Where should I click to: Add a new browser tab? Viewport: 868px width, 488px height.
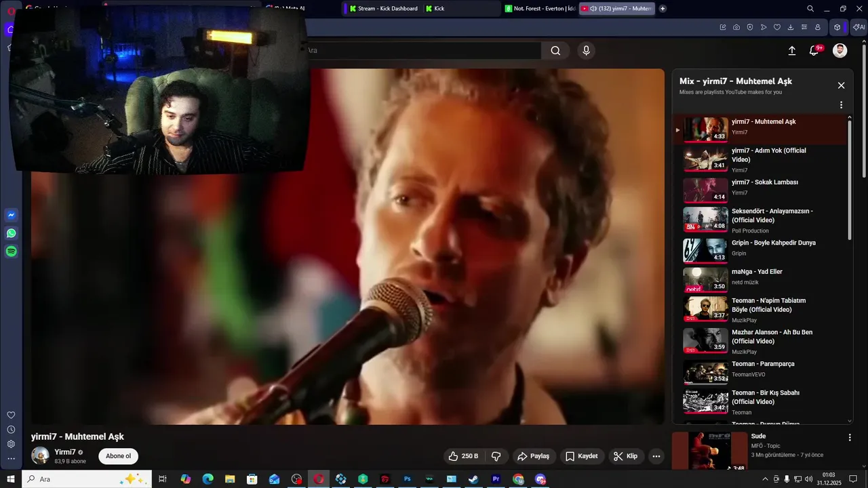[x=663, y=9]
